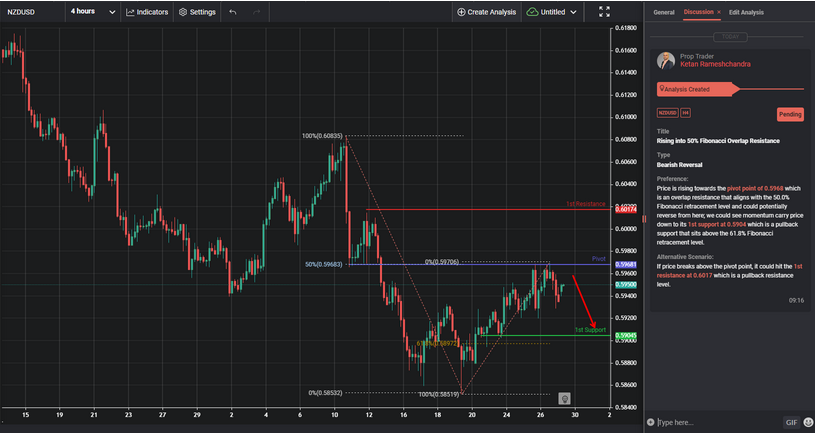Click the 0%(0.58532) Fibonacci label
The height and width of the screenshot is (434, 815).
coord(325,393)
